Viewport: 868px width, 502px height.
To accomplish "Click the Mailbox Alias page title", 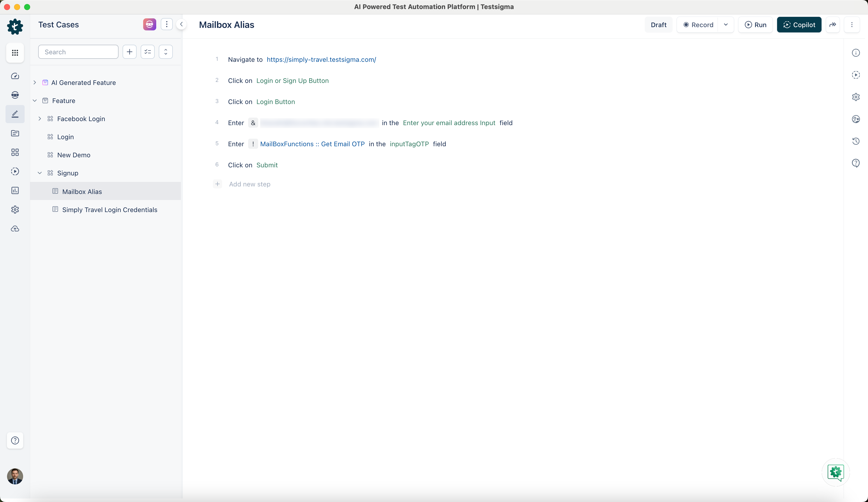I will (x=227, y=25).
